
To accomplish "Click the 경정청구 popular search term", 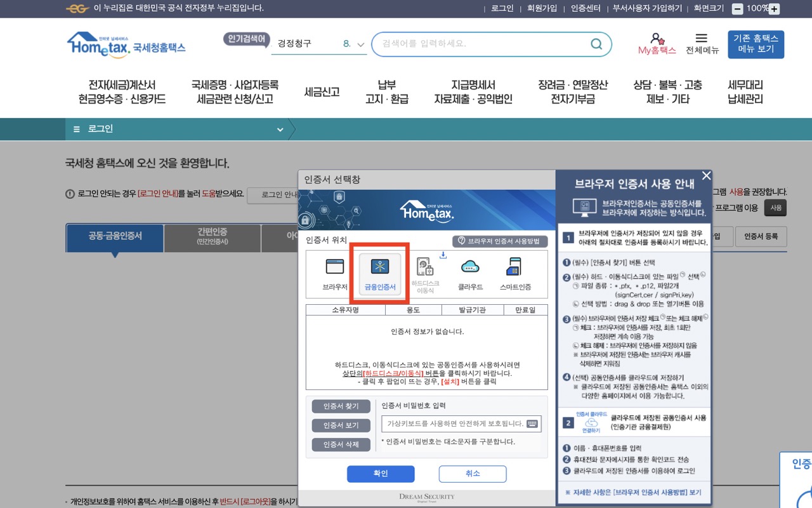I will 294,43.
